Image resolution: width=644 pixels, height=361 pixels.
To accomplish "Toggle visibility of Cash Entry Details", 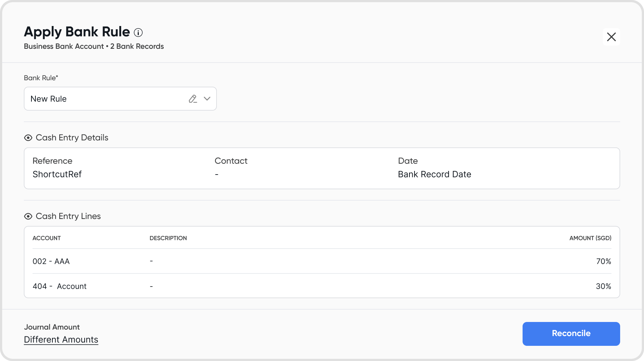I will (x=28, y=138).
